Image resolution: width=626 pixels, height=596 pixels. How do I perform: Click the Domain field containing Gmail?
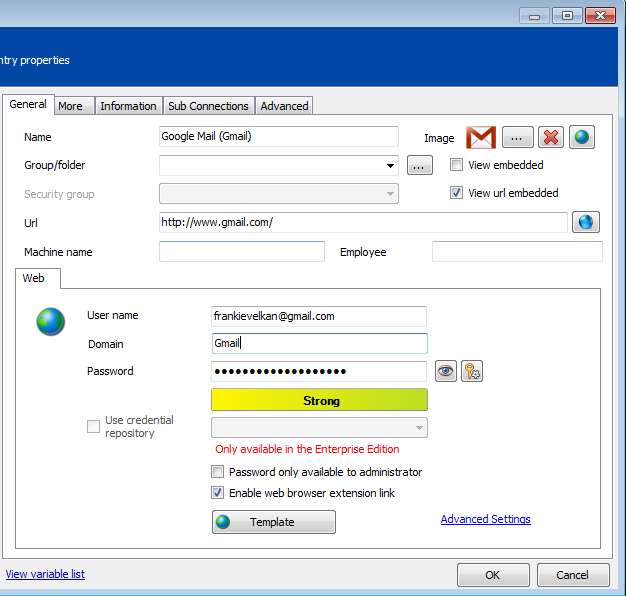coord(319,343)
